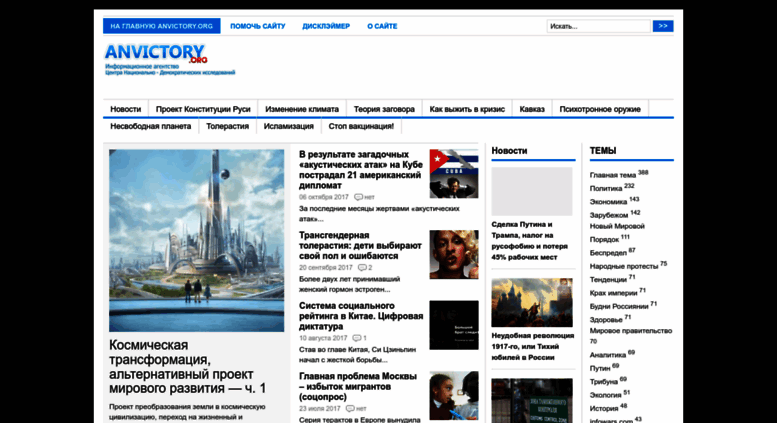Open the Экономика topic
The height and width of the screenshot is (423, 777).
click(x=608, y=202)
